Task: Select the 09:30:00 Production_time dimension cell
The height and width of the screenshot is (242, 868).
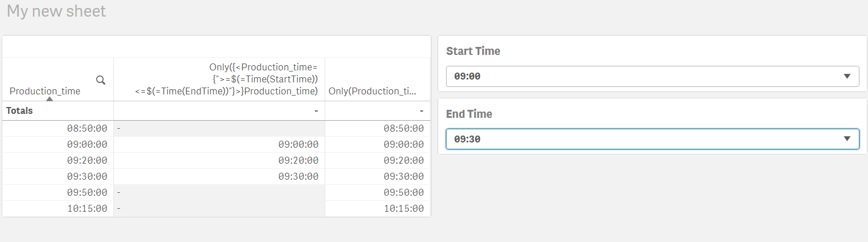Action: (x=87, y=177)
